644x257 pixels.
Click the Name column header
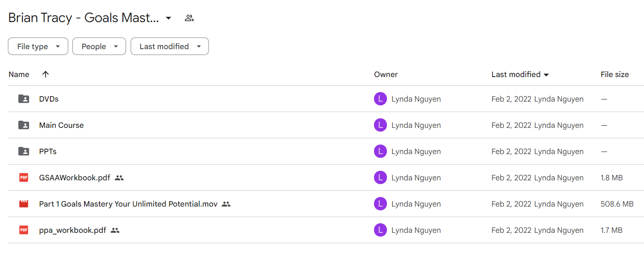tap(19, 75)
